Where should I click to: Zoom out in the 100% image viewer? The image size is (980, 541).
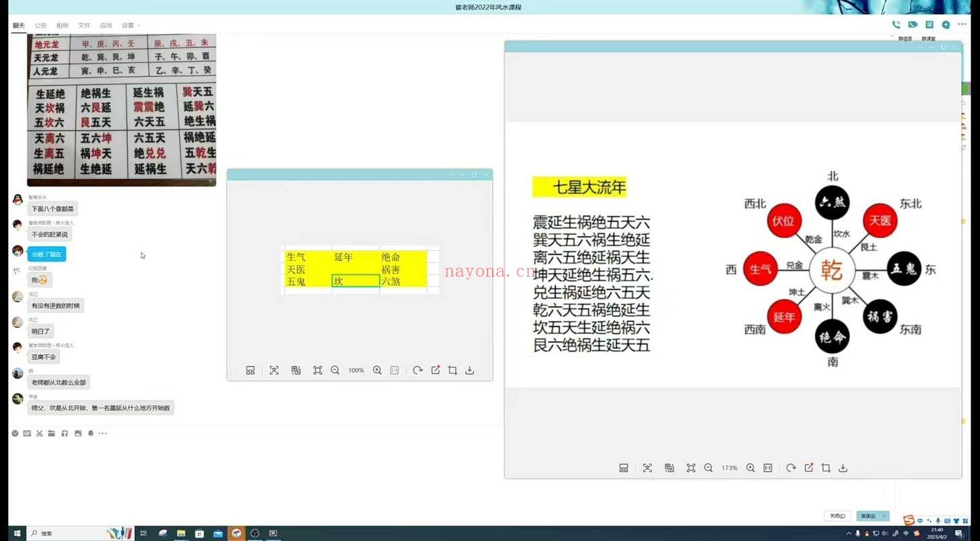[x=335, y=371]
